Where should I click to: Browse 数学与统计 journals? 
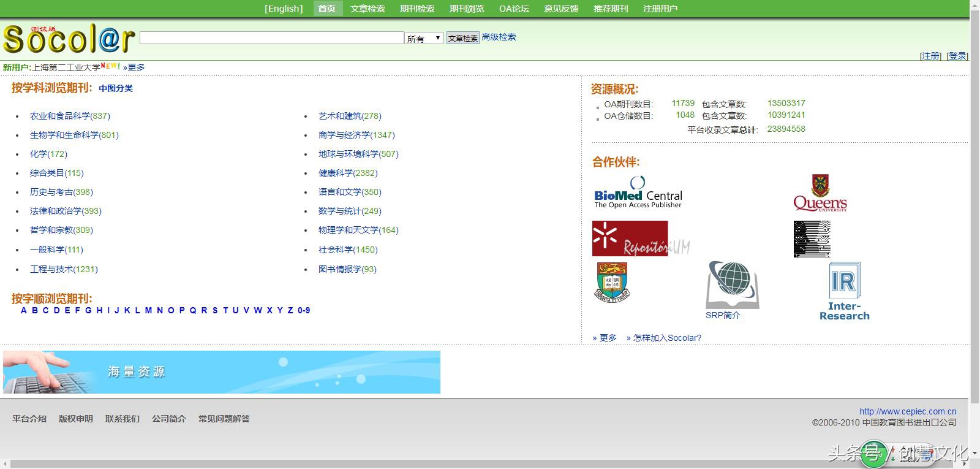[x=350, y=211]
